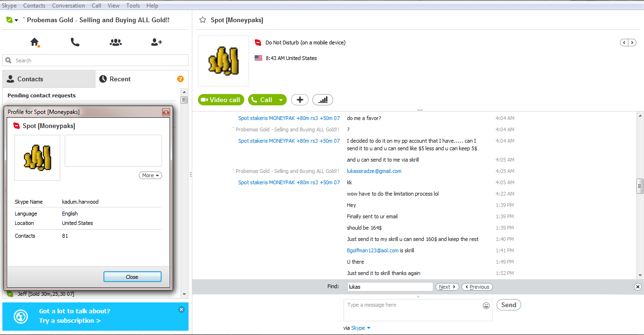Click Try a subscription link
Screen dimensions: 644x335
70,321
